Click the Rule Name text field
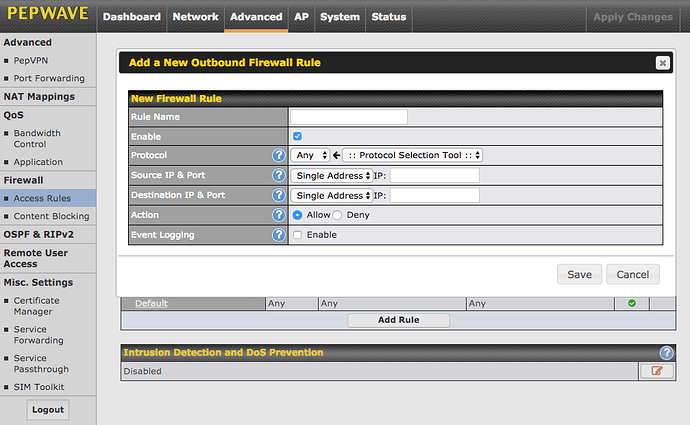 tap(349, 117)
